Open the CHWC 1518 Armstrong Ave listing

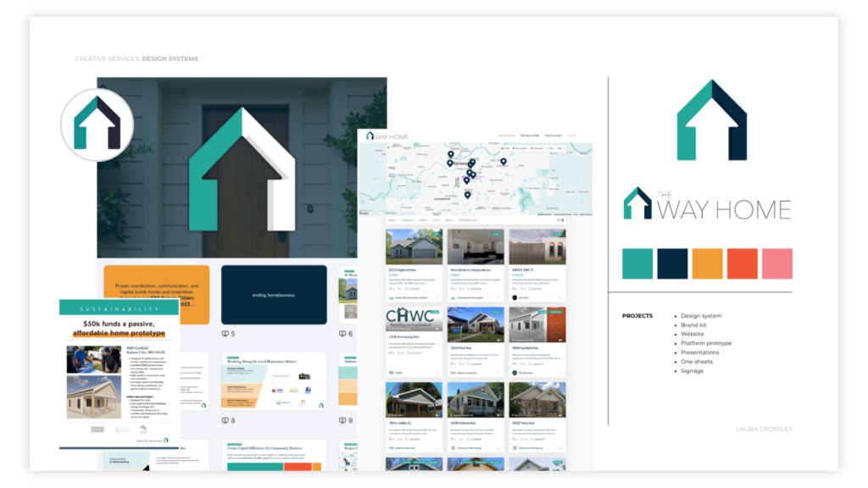[x=414, y=342]
